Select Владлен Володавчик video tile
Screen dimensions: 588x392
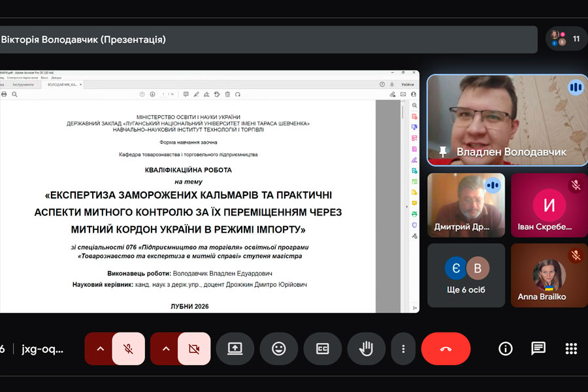508,120
